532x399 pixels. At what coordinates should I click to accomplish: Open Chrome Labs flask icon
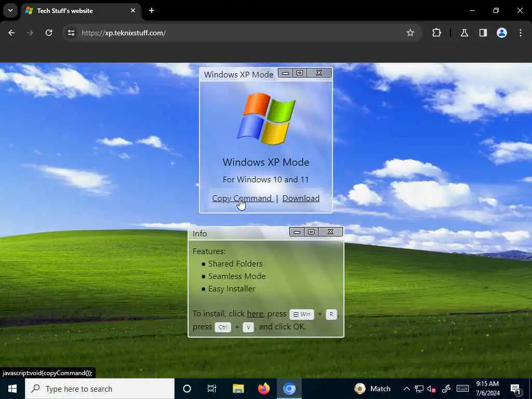[x=464, y=33]
